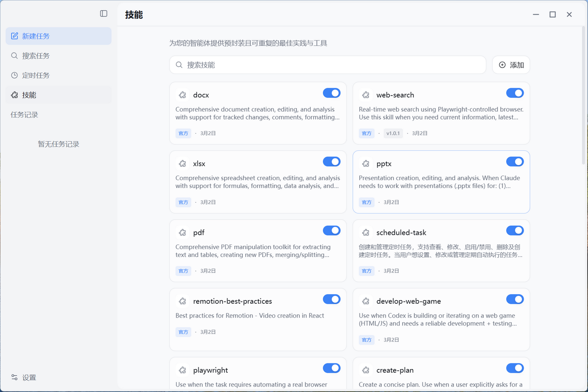Turn off the scheduled-task skill toggle
Image resolution: width=588 pixels, height=392 pixels.
point(515,230)
